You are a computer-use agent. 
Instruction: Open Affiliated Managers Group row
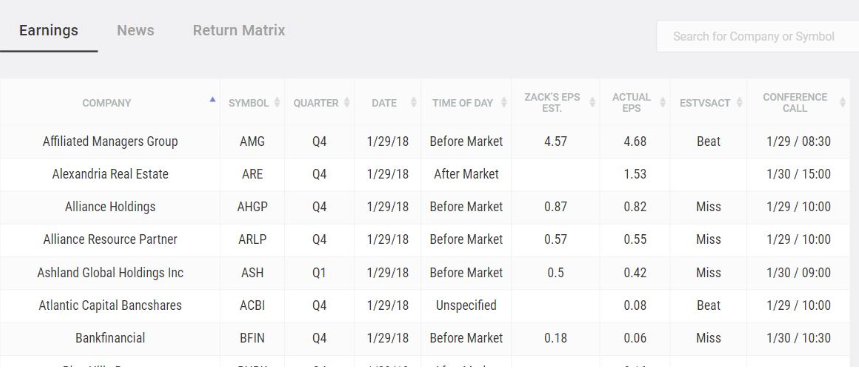coord(425,141)
